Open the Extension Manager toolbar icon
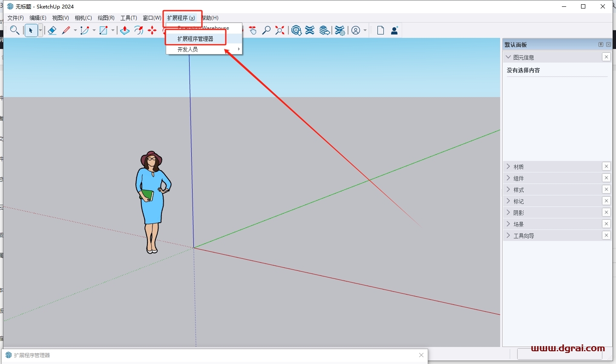Screen dimensions: 616x364 [340, 30]
